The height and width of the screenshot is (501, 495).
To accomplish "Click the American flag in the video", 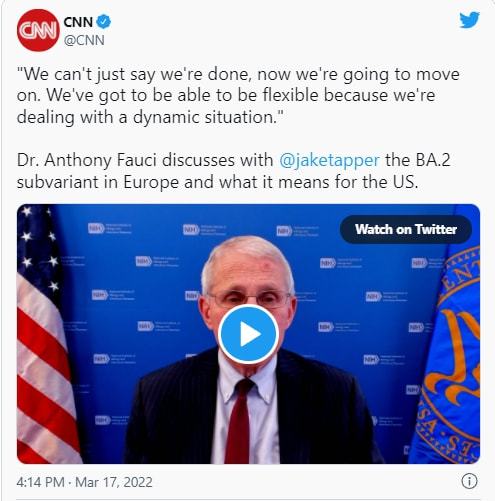I will [x=47, y=334].
